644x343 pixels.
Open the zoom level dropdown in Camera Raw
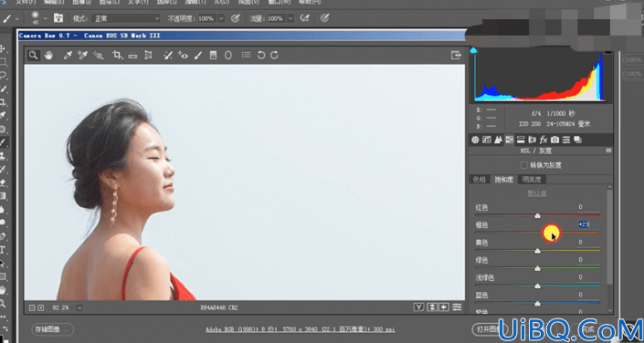pyautogui.click(x=79, y=307)
